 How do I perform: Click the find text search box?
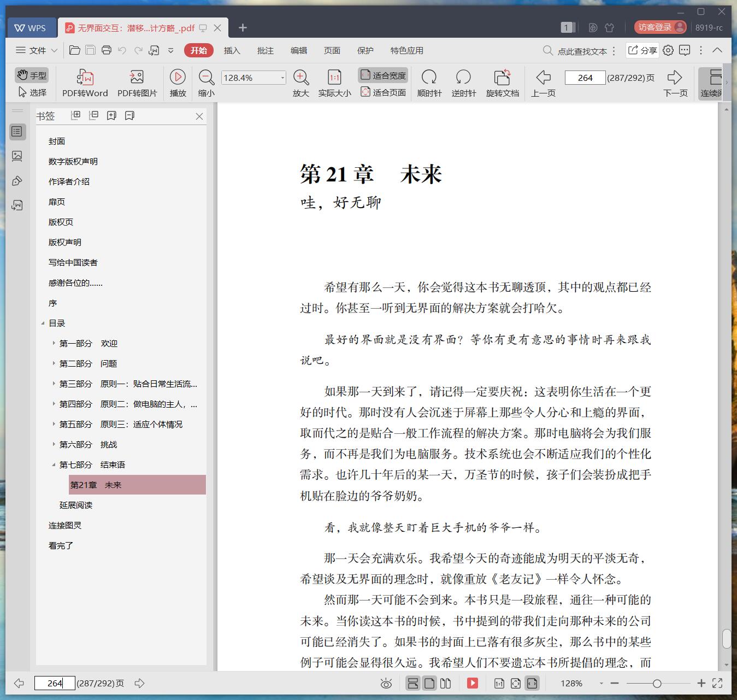click(575, 51)
